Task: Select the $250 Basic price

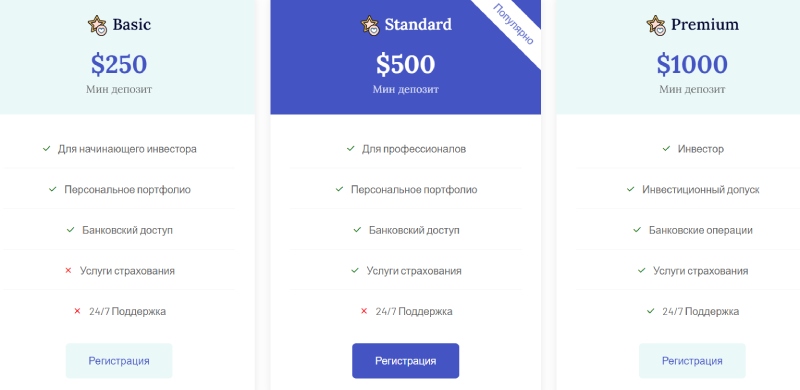Action: pos(119,64)
